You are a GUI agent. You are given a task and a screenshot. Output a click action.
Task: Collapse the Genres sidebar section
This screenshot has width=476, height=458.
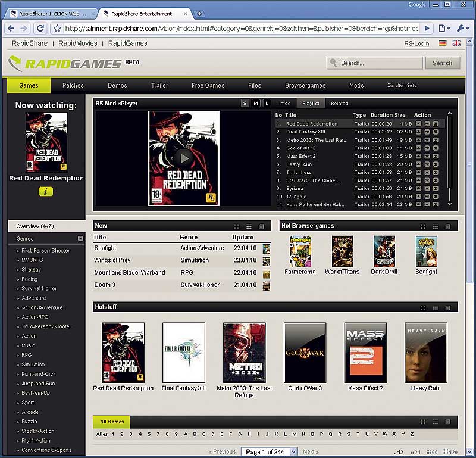tap(80, 238)
